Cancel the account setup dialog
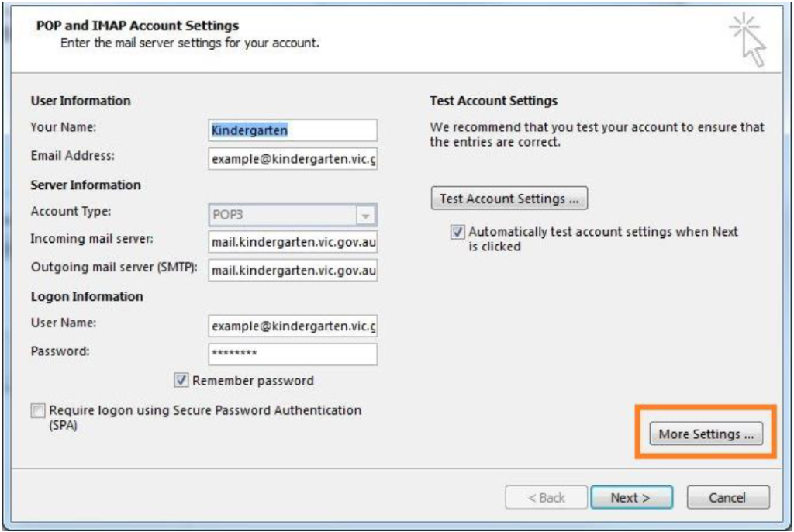 click(x=728, y=498)
